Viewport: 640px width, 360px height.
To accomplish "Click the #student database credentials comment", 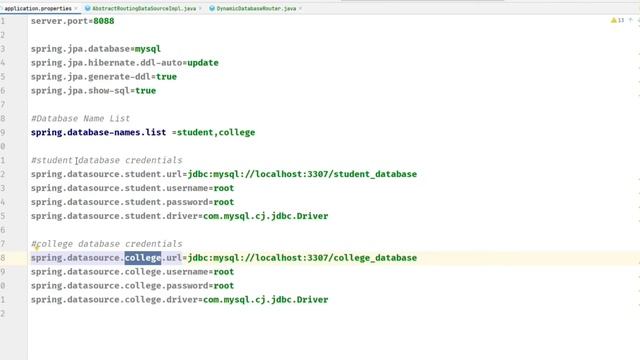I will point(107,160).
